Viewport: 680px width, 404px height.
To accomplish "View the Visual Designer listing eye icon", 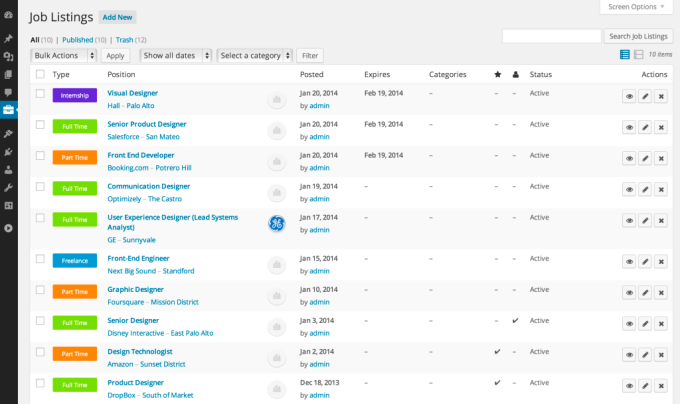I will pos(629,96).
